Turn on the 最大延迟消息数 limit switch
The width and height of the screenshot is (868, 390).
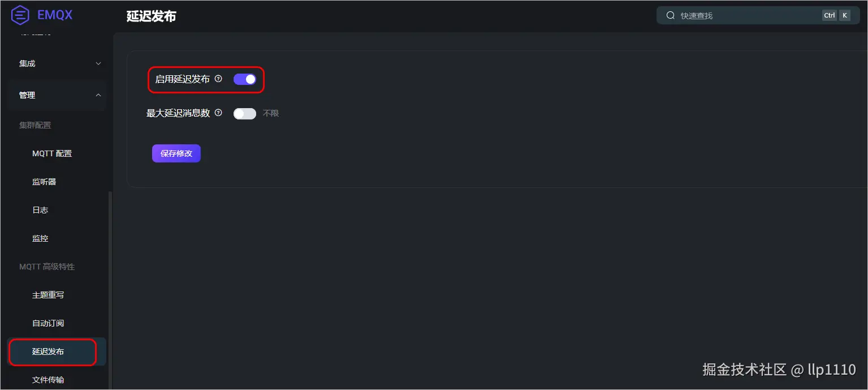click(245, 113)
